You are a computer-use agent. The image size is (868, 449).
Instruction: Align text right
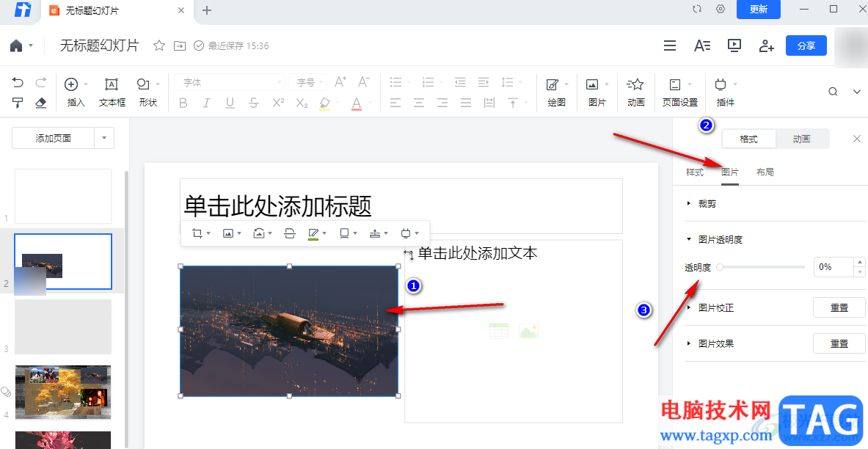[x=442, y=103]
